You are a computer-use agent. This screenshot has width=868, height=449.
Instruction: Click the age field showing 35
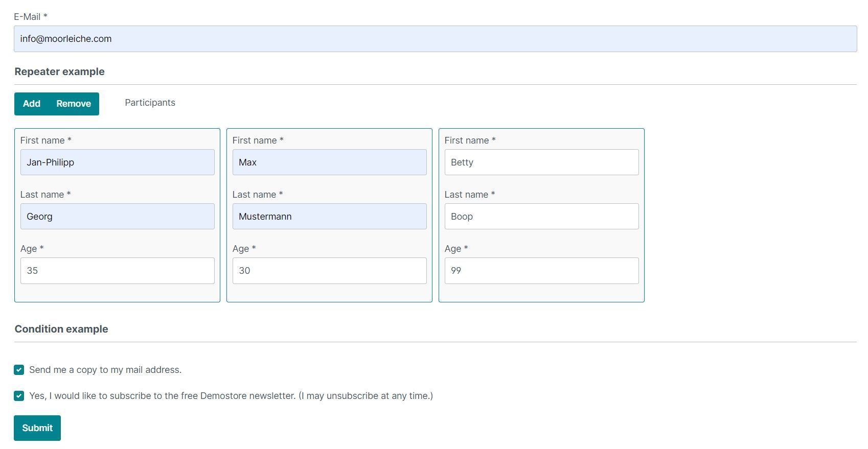[x=117, y=271]
